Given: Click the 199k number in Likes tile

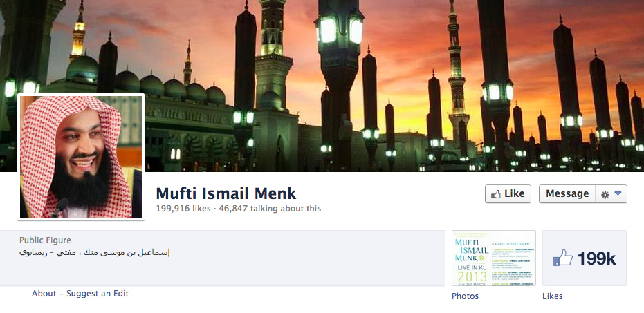Looking at the screenshot, I should click(x=597, y=259).
